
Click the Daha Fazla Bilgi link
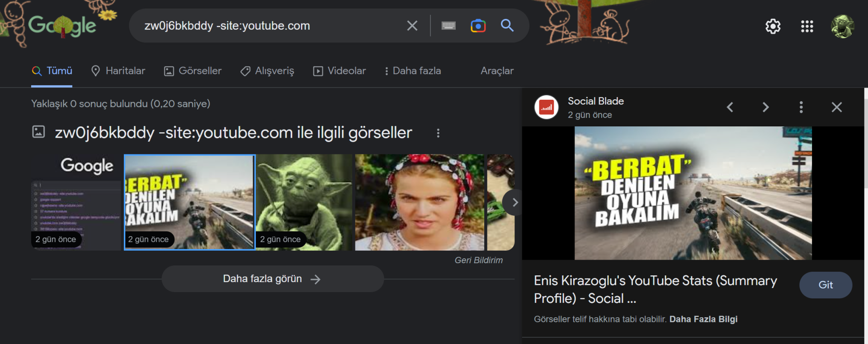[703, 319]
